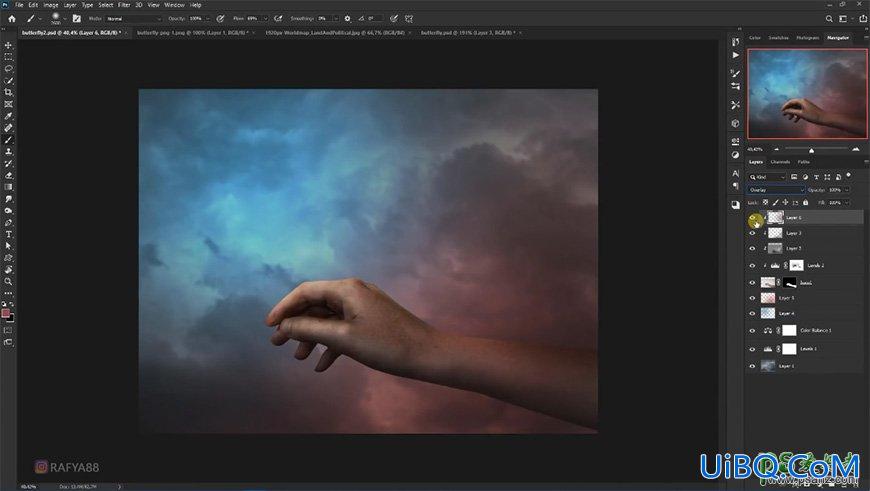Click the Color Balance 1 mask thumbnail
This screenshot has height=491, width=870.
tap(789, 331)
